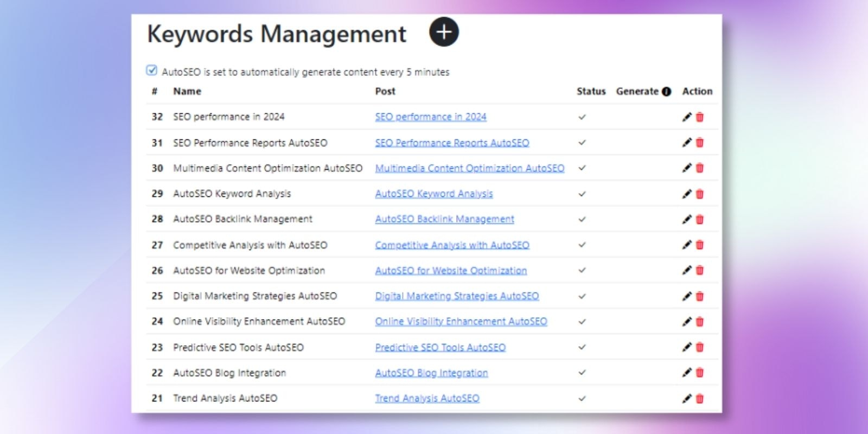Screen dimensions: 868x434
Task: Delete the SEO performance in 2024 keyword
Action: pyautogui.click(x=700, y=117)
